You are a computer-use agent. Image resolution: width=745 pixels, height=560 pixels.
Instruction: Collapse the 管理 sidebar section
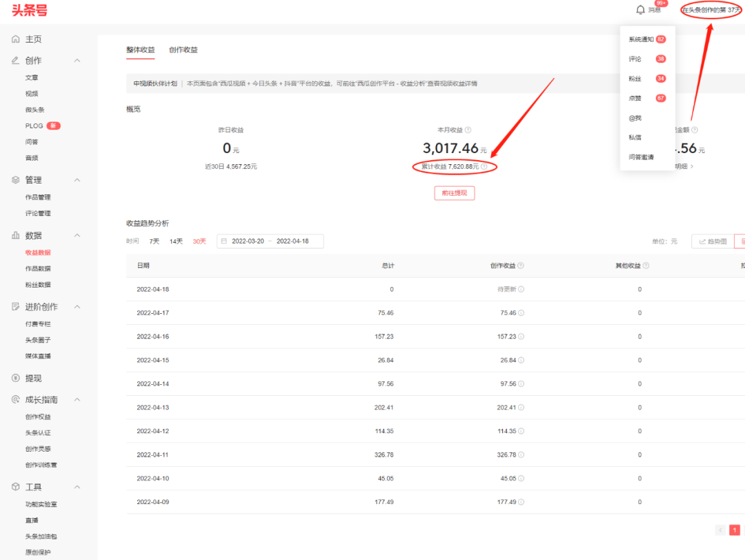click(x=76, y=179)
